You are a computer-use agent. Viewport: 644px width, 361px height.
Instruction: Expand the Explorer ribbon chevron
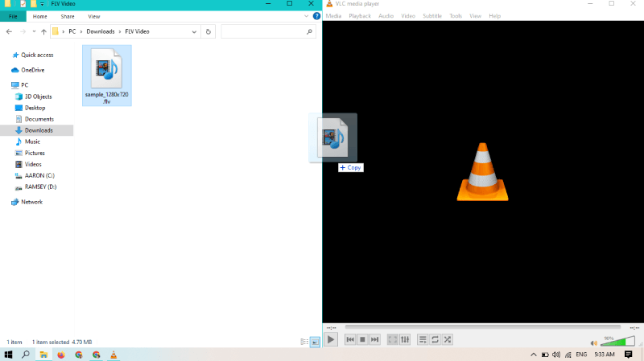coord(306,16)
